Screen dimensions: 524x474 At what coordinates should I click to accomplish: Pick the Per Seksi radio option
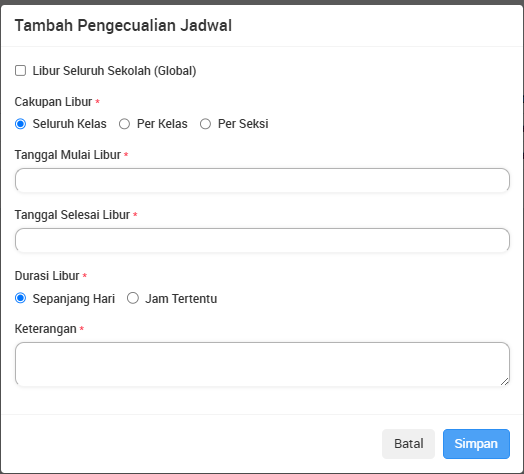(x=205, y=124)
